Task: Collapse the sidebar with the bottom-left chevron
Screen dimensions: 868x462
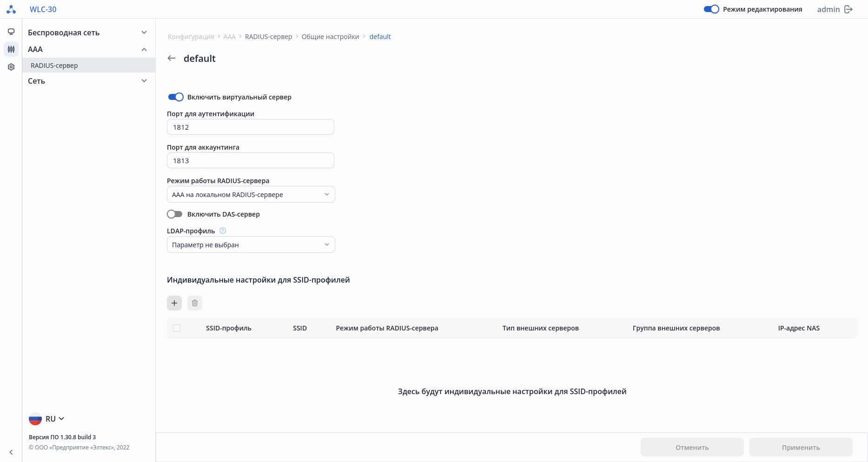Action: point(11,452)
